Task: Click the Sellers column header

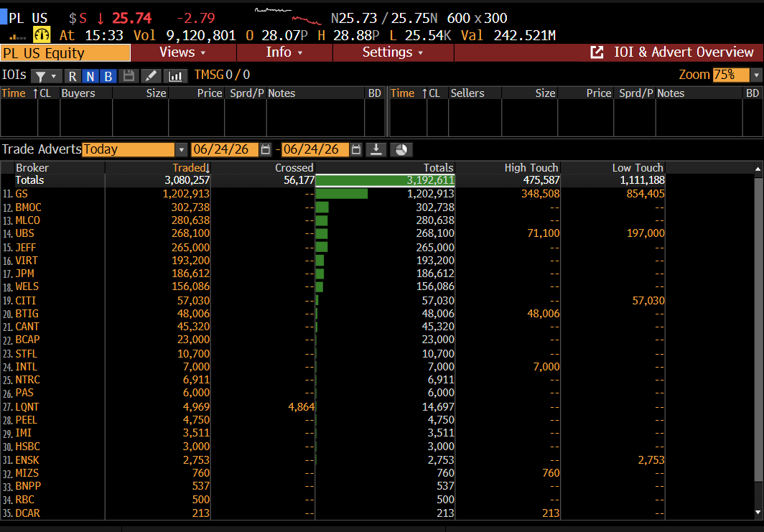Action: click(475, 93)
